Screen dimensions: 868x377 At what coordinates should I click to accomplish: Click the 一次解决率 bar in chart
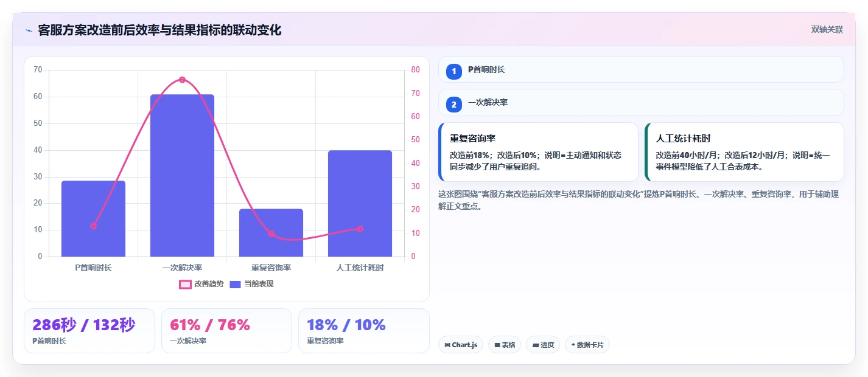pos(182,176)
